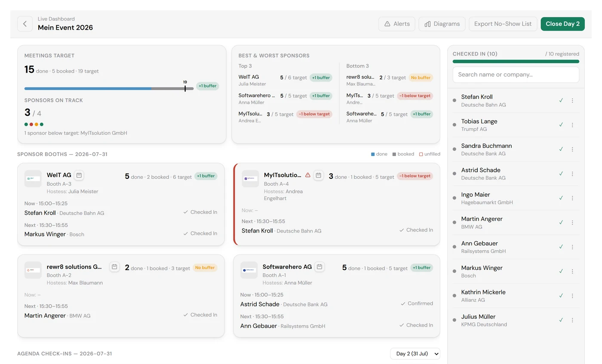Click the meetings target progress bar
The width and height of the screenshot is (602, 364).
(109, 89)
